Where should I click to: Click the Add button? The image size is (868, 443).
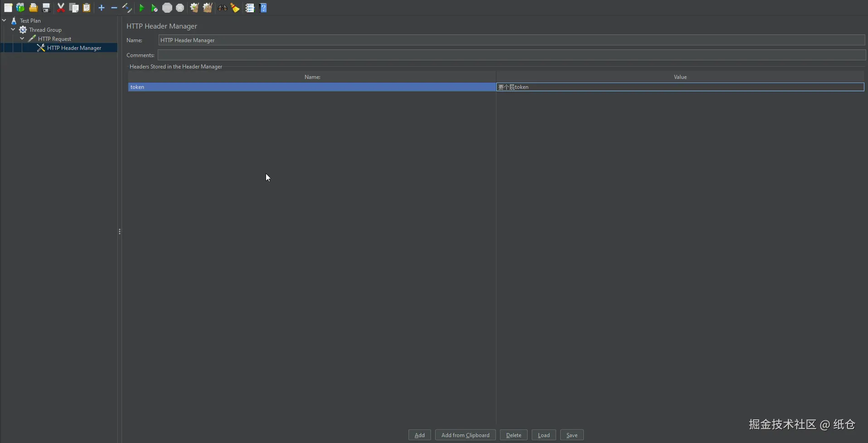click(420, 435)
